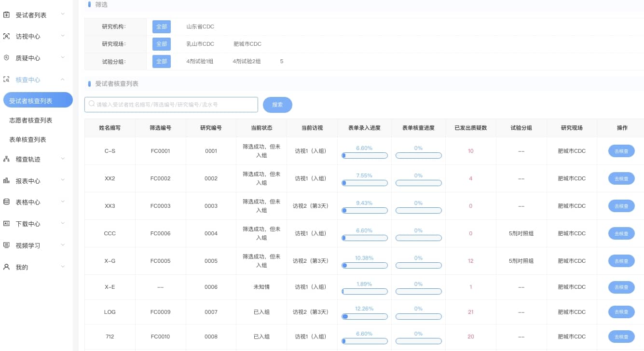Select 全部 for 研究现场 filter

pos(162,44)
